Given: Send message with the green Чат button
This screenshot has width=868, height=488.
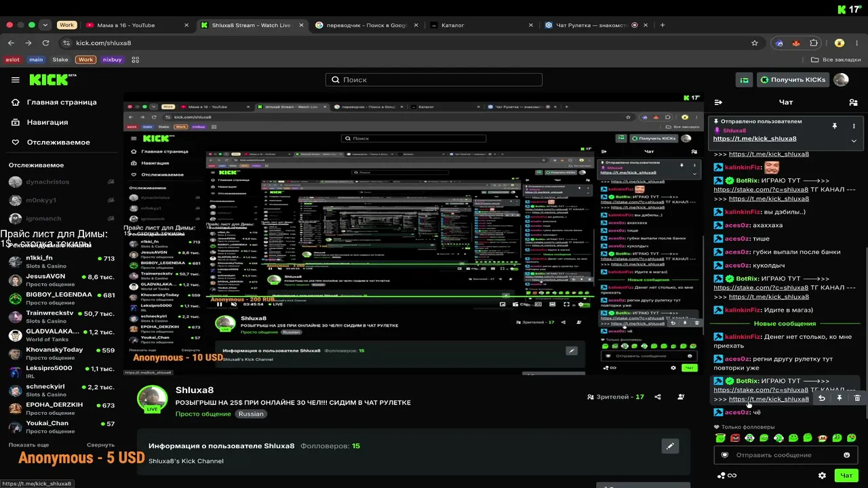Looking at the screenshot, I should pos(846,476).
